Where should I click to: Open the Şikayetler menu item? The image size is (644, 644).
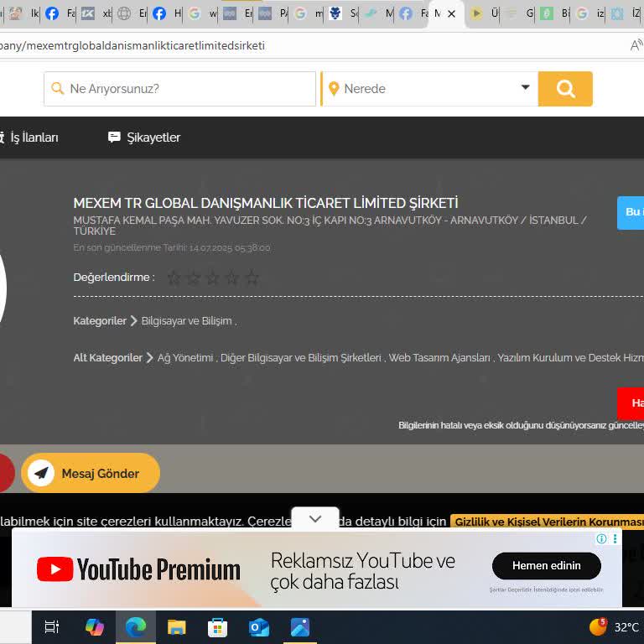point(144,138)
